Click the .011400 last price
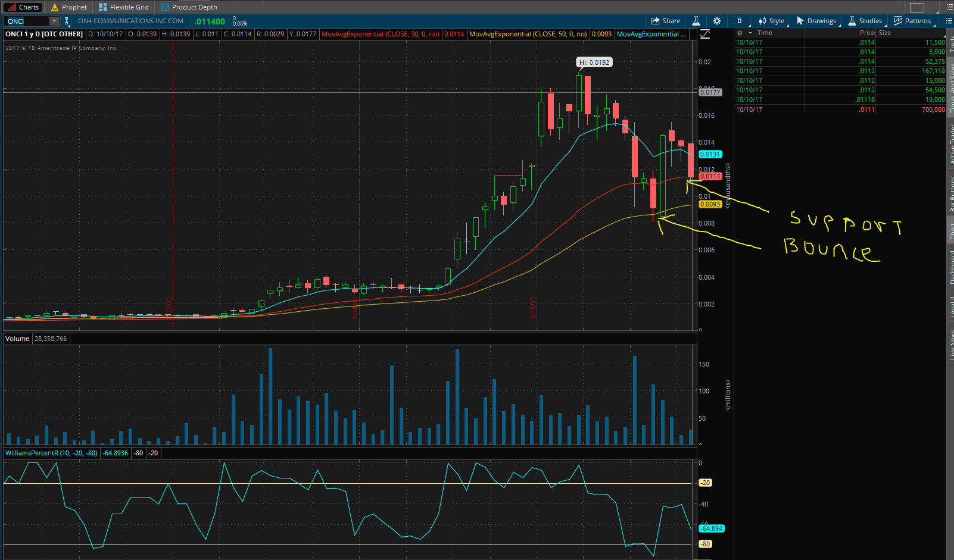Image resolution: width=954 pixels, height=560 pixels. 210,21
